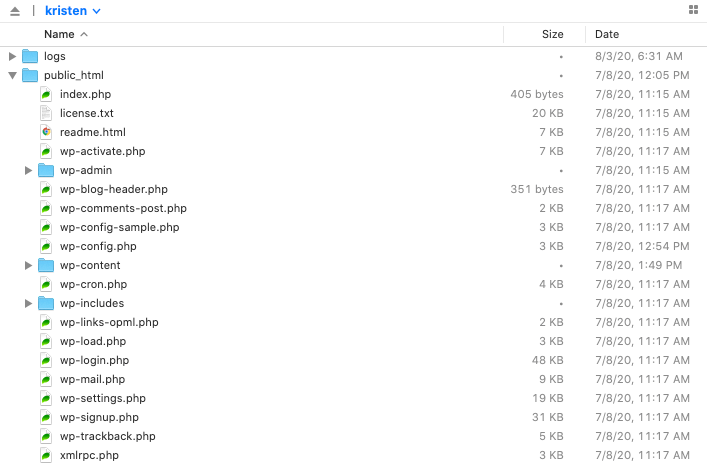Click the wp-trackback.php file icon

46,436
